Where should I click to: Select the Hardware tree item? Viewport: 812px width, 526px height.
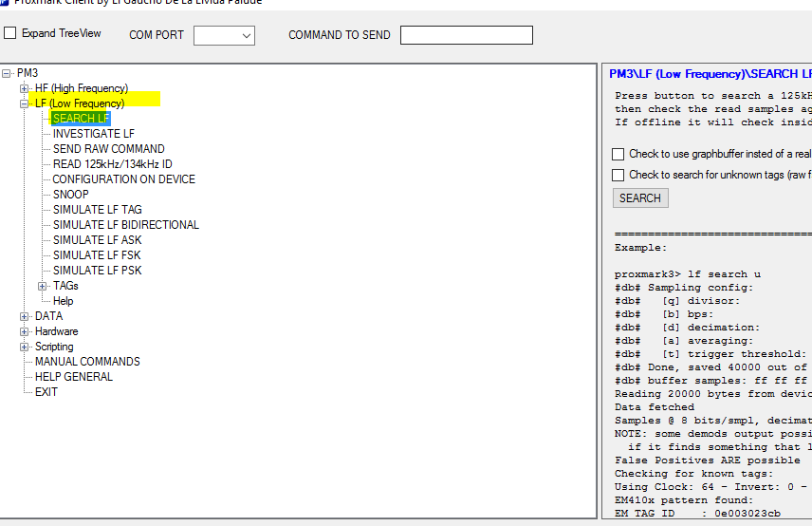coord(57,331)
